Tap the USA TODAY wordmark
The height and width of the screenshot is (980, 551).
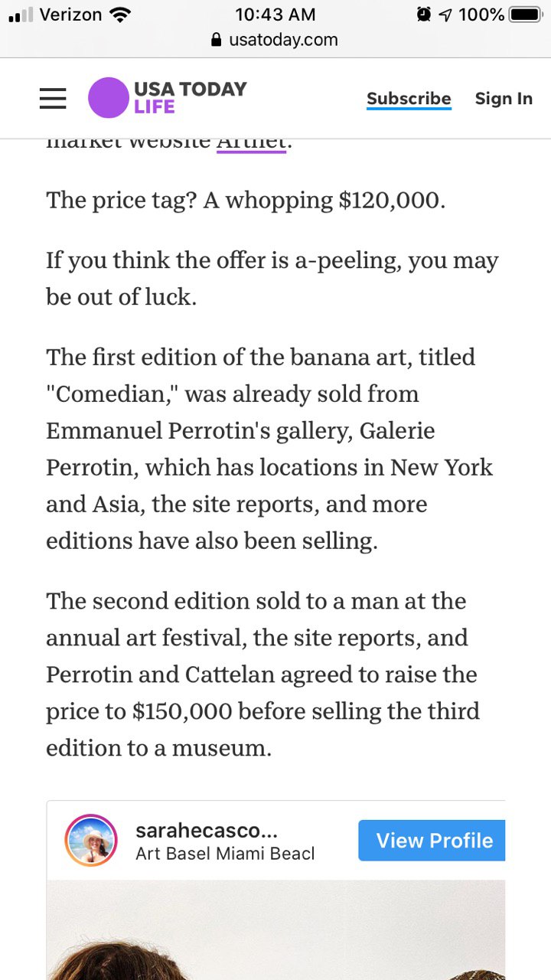pyautogui.click(x=191, y=89)
